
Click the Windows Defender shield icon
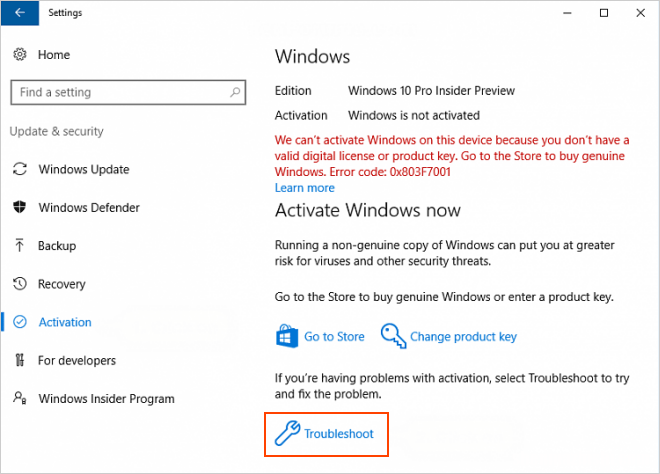(19, 208)
